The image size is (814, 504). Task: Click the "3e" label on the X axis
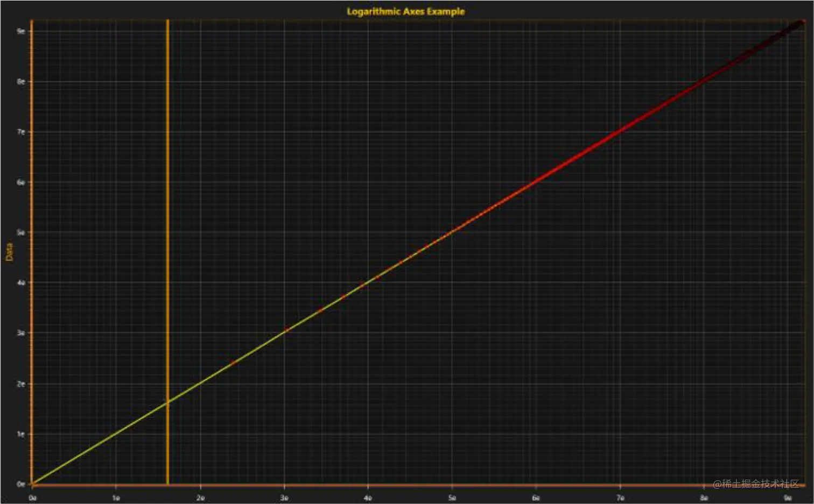pos(284,498)
